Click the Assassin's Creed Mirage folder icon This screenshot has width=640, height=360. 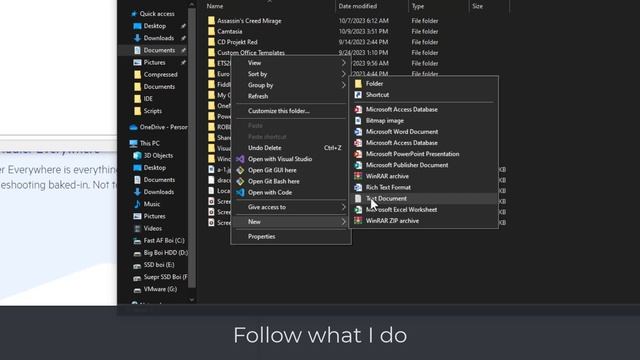(x=211, y=20)
